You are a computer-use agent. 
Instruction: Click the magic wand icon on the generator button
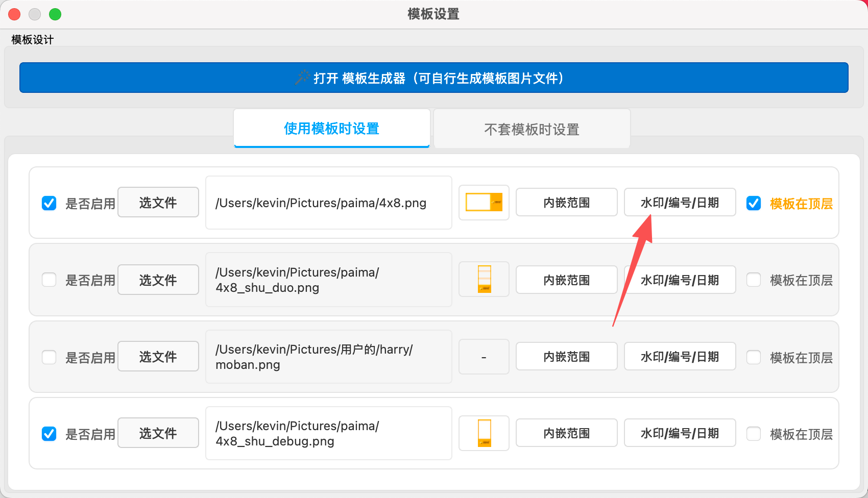click(302, 78)
